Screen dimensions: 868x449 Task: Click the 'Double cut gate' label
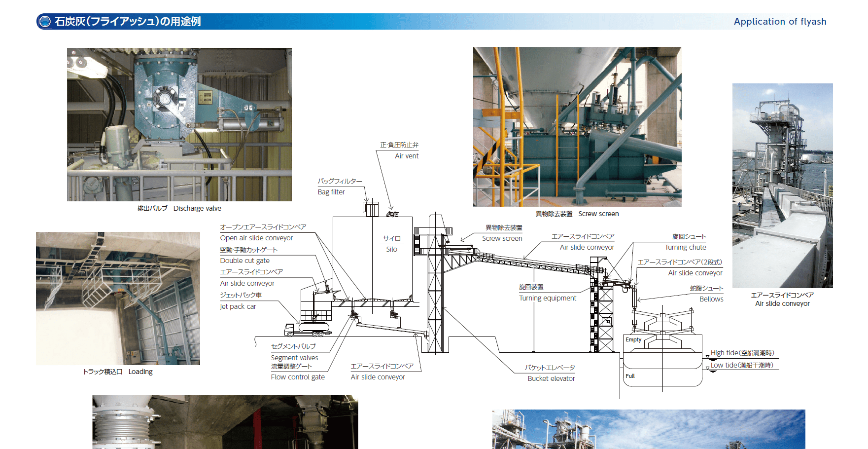point(245,261)
